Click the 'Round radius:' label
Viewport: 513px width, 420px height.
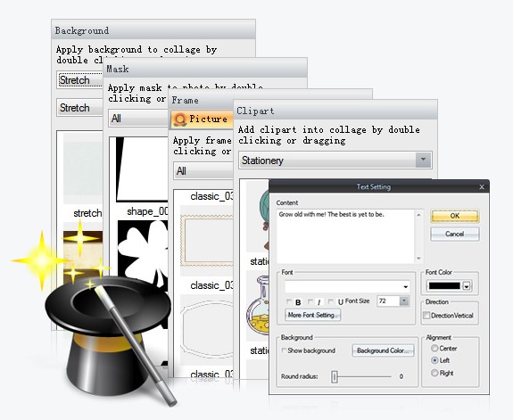[300, 376]
